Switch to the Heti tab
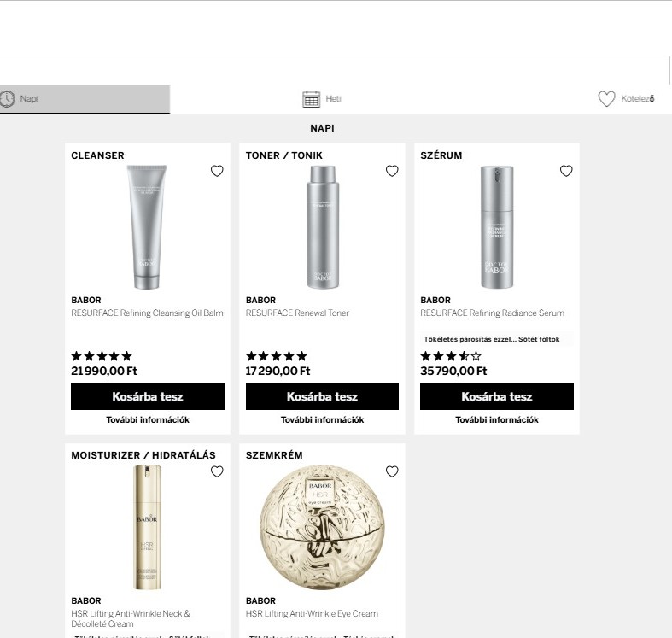This screenshot has width=672, height=638. pyautogui.click(x=333, y=99)
